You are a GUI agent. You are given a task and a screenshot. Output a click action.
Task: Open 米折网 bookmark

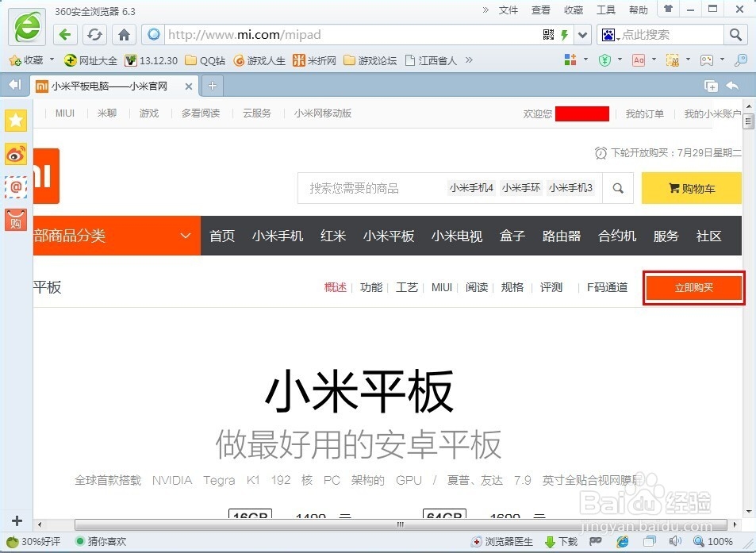(314, 60)
